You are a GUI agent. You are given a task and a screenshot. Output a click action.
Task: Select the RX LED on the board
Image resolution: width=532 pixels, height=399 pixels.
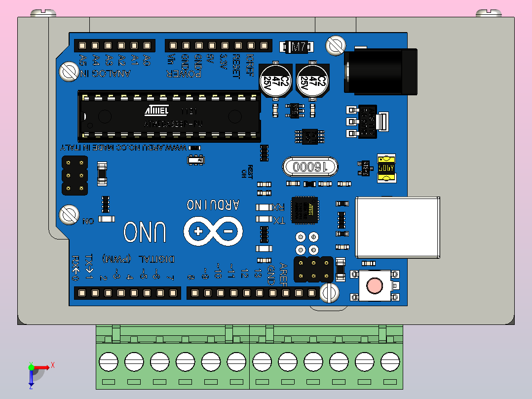point(264,207)
